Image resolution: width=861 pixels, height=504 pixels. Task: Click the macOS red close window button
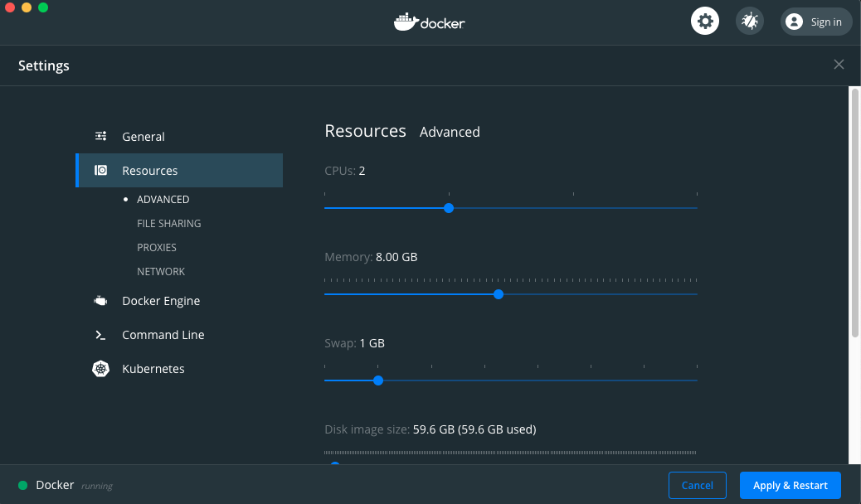10,7
